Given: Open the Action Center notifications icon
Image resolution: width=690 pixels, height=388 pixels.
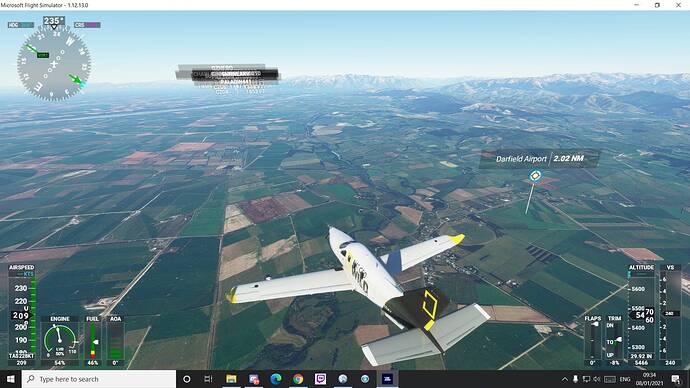Looking at the screenshot, I should pyautogui.click(x=676, y=379).
